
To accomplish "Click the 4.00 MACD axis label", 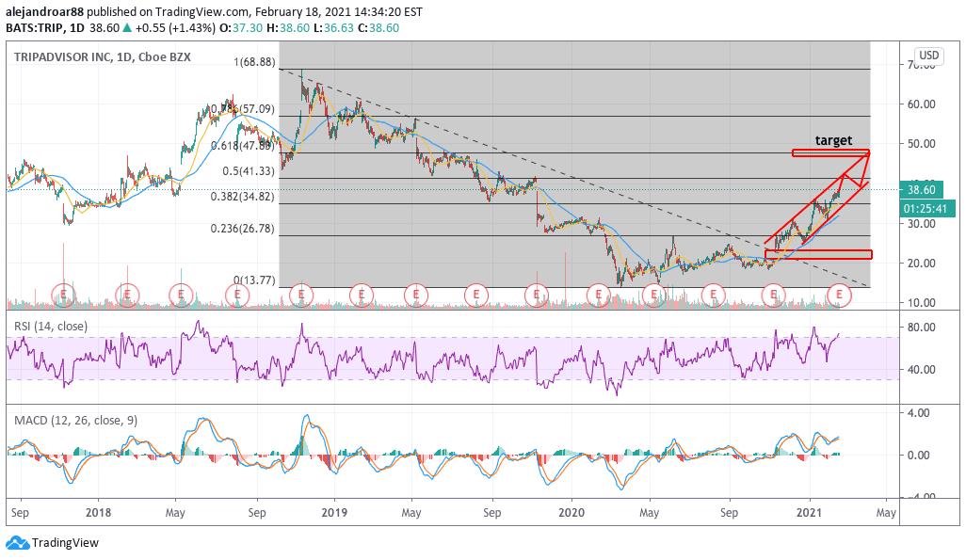I will coord(919,413).
